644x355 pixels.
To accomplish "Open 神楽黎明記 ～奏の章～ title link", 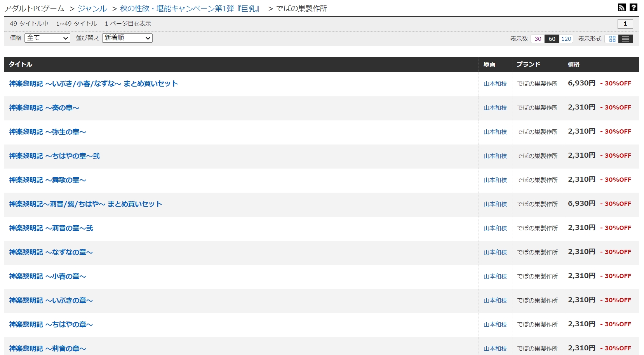I will [x=44, y=108].
